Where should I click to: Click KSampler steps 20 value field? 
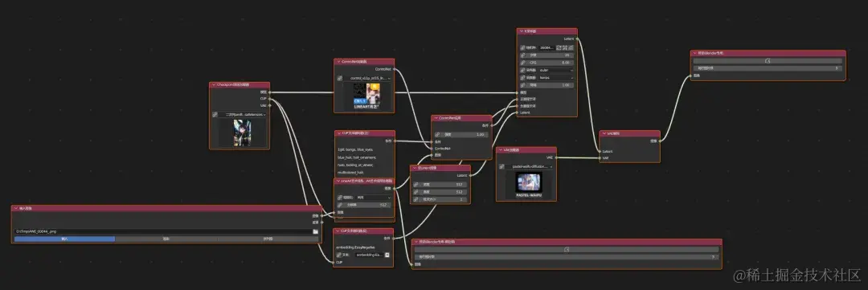click(551, 55)
